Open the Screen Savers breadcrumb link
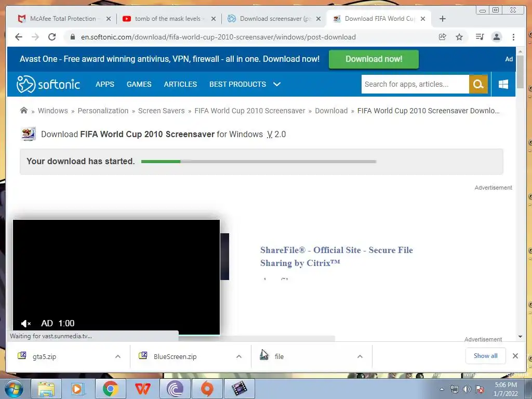Image resolution: width=532 pixels, height=399 pixels. coord(162,111)
